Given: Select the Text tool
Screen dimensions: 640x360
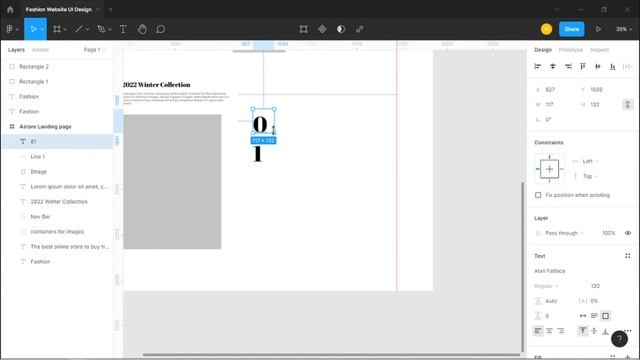Looking at the screenshot, I should (123, 29).
